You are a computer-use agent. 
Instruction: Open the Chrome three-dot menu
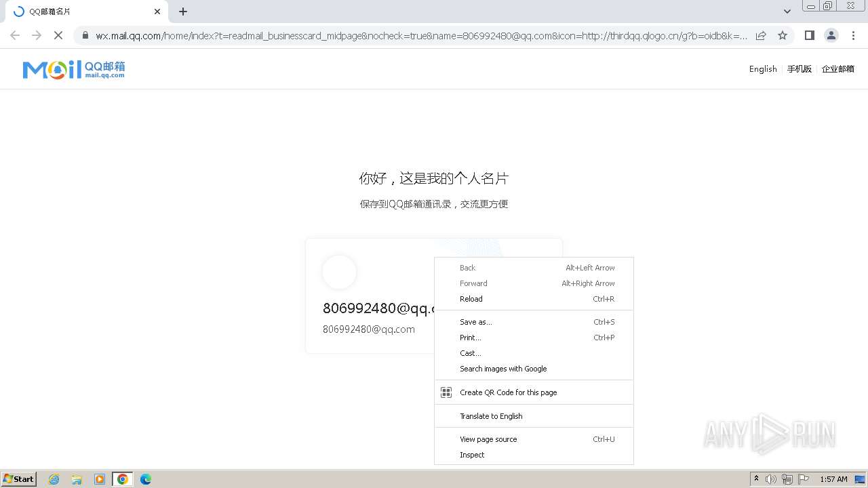coord(853,35)
